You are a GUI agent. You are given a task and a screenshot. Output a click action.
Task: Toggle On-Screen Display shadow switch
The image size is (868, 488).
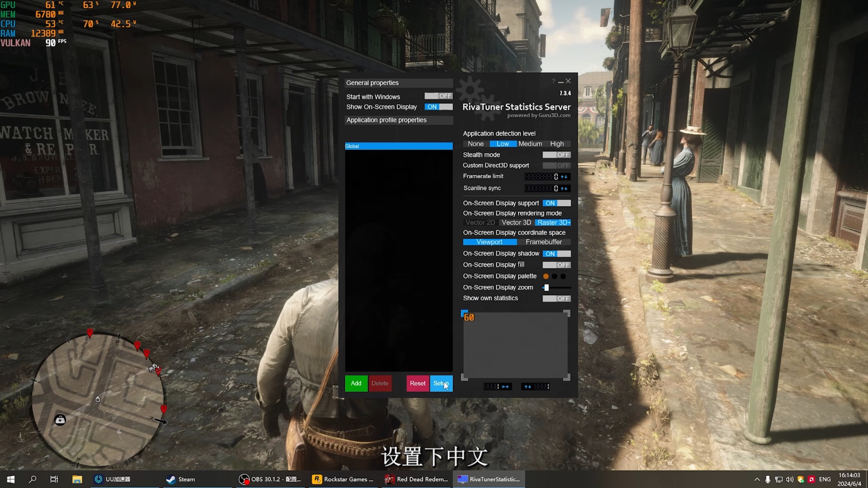tap(556, 254)
